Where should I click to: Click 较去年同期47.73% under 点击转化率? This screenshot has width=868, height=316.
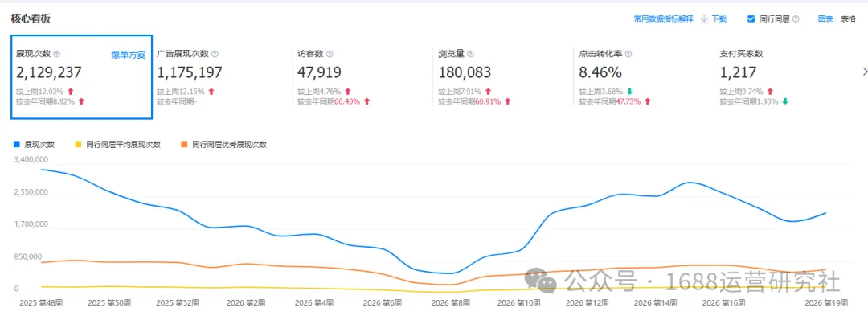point(611,101)
